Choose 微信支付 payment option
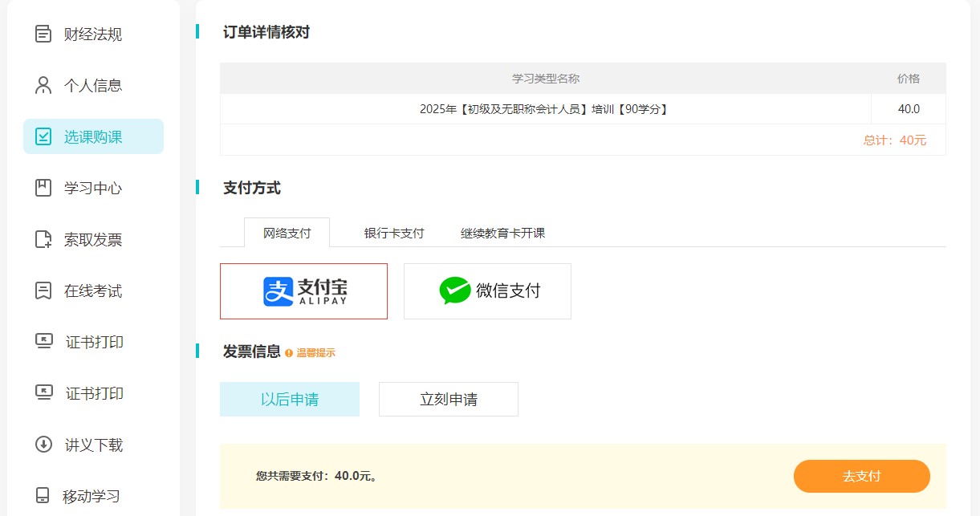Image resolution: width=980 pixels, height=516 pixels. [487, 291]
